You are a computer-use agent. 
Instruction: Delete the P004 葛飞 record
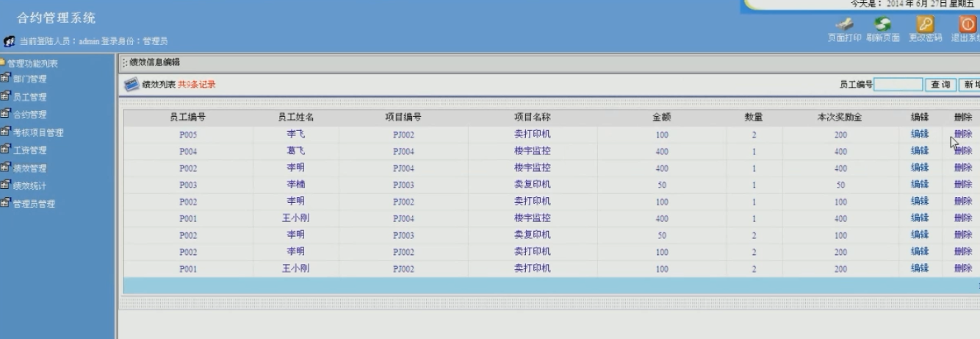[x=963, y=151]
